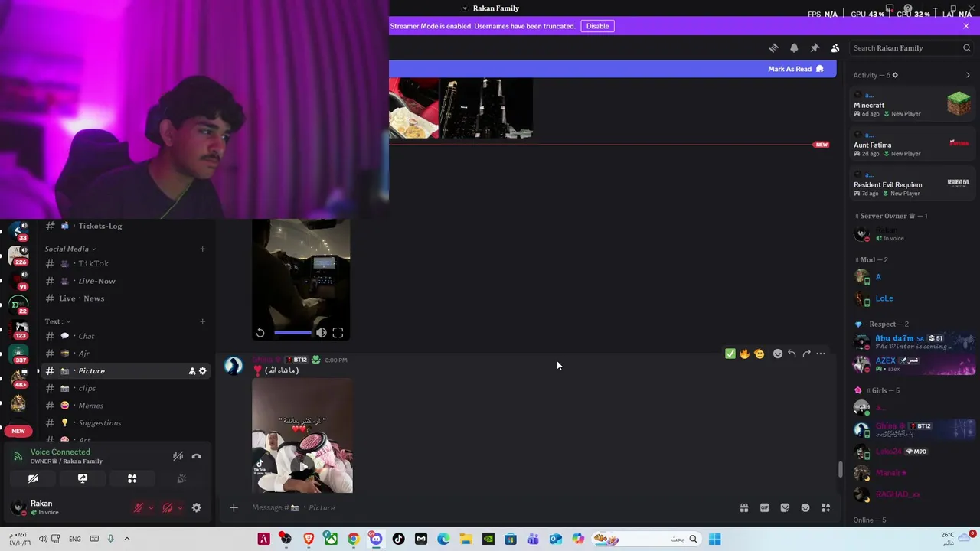
Task: Open microphone input options dropdown
Action: 151,507
